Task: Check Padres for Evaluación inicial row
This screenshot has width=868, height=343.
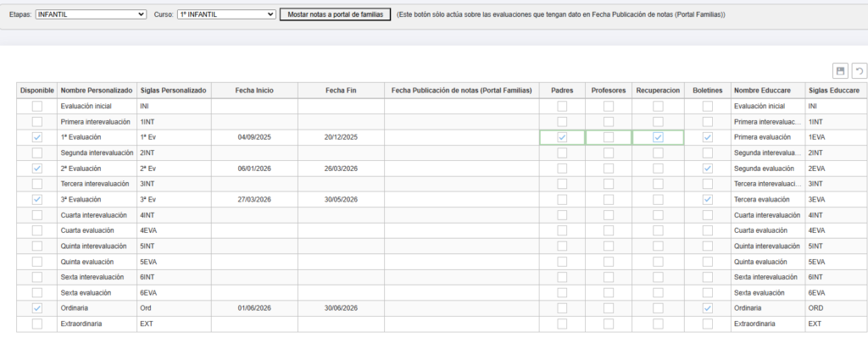Action: click(561, 106)
